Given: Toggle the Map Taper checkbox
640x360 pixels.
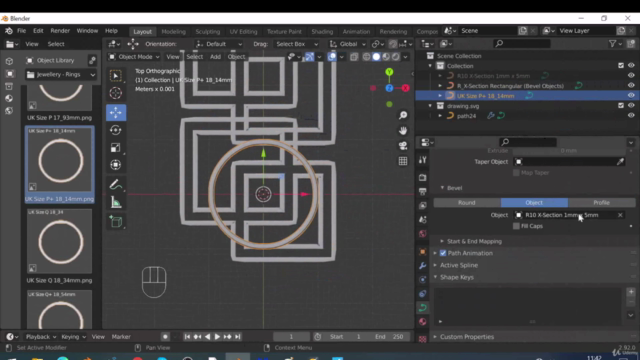Looking at the screenshot, I should 516,173.
